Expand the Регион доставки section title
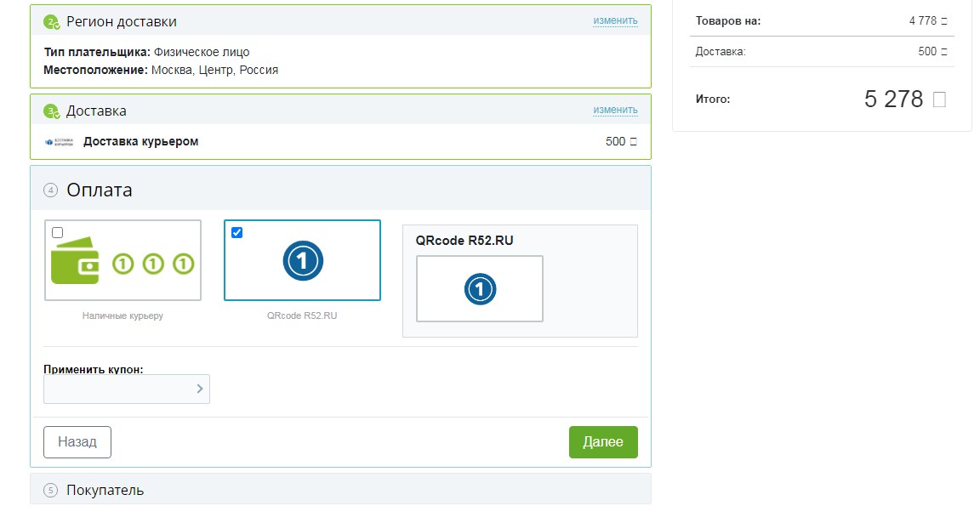This screenshot has height=523, width=980. (x=122, y=21)
